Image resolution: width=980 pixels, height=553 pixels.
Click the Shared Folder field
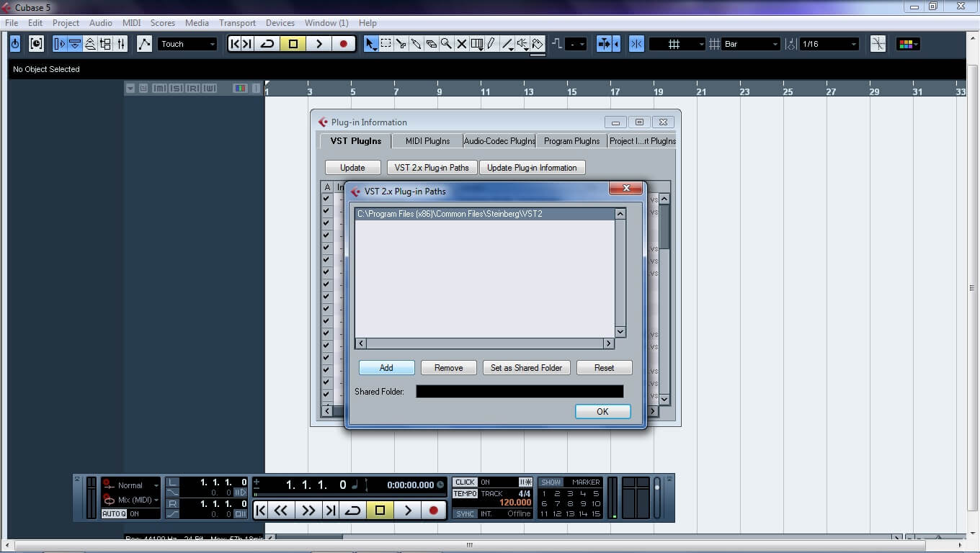click(x=520, y=392)
